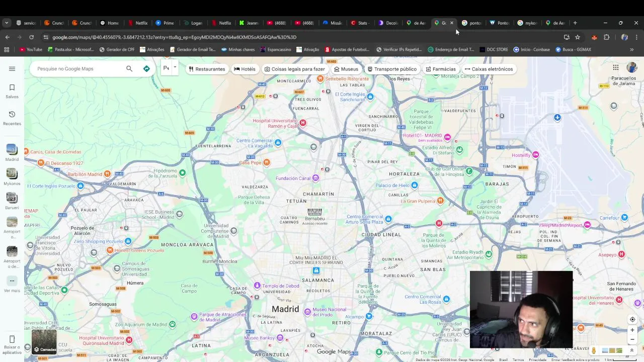Open the Gerador de CPF bookmark
The image size is (644, 362).
[117, 49]
